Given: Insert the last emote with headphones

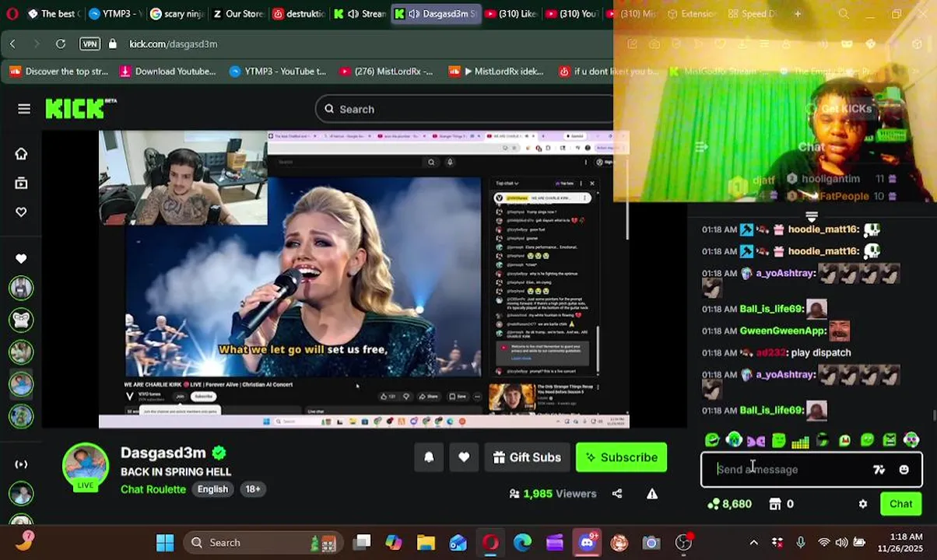Looking at the screenshot, I should 911,441.
